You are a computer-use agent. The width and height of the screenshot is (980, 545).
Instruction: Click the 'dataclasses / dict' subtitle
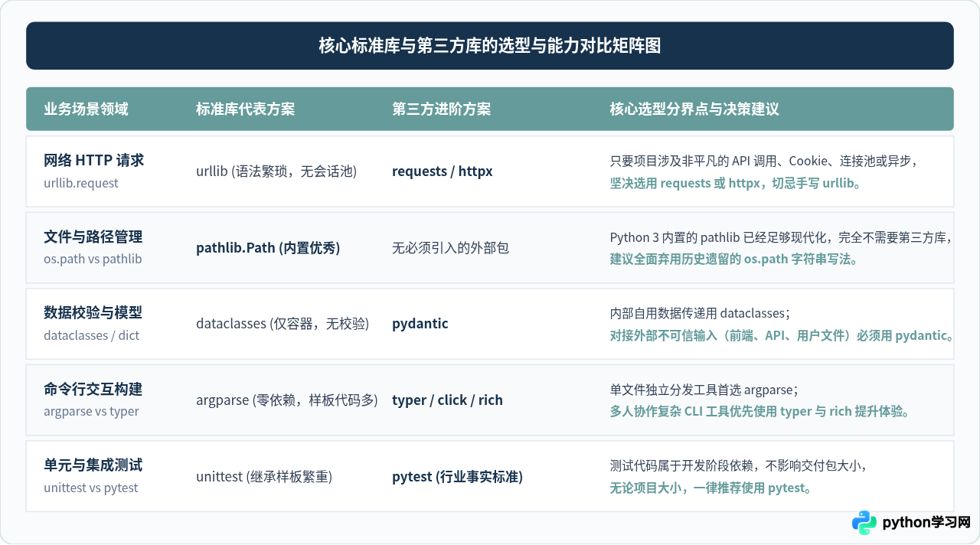(91, 335)
